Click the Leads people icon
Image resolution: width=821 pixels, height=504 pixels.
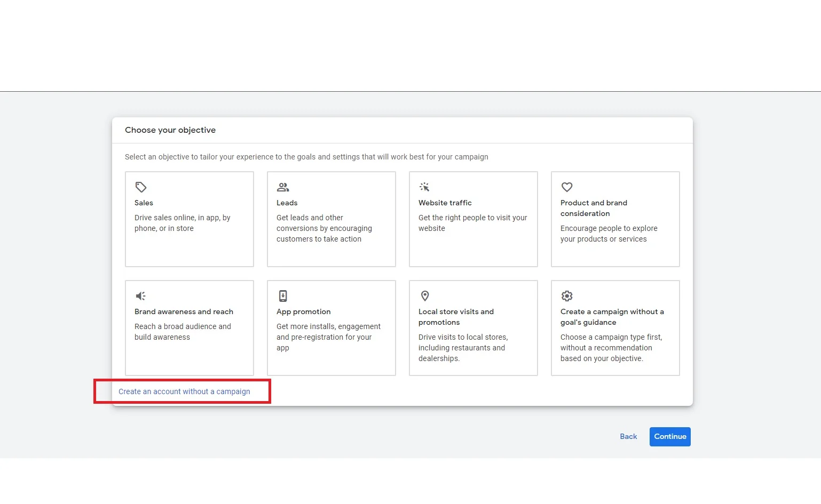tap(283, 187)
